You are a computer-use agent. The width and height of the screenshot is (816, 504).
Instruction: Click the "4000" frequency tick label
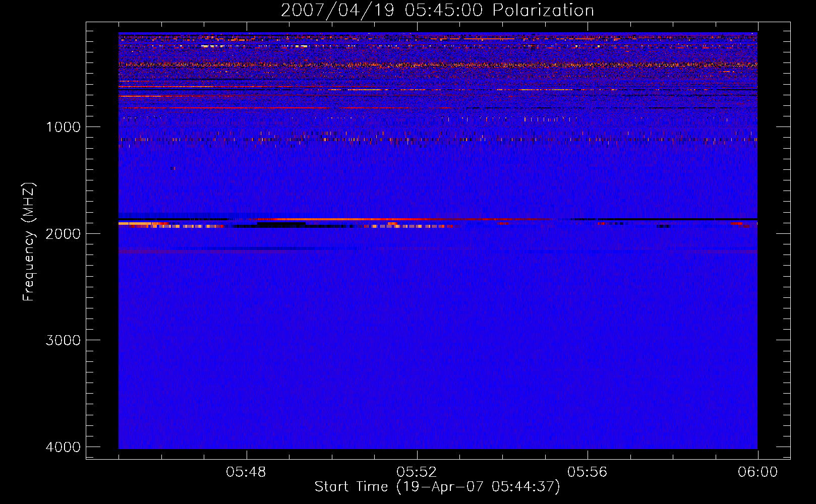(63, 447)
